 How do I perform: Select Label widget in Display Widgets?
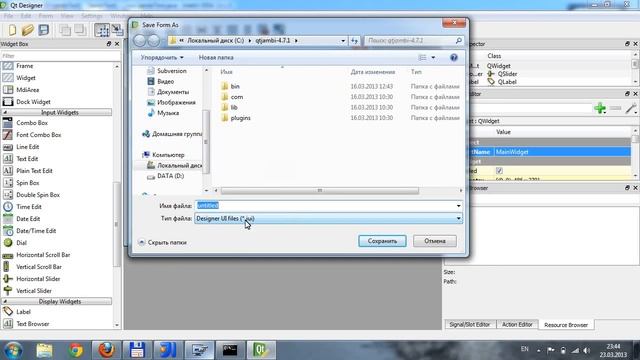pos(23,312)
